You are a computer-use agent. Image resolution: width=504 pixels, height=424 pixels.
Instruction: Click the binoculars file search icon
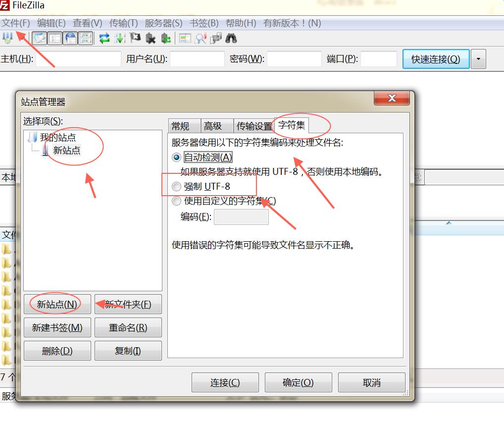[x=231, y=38]
